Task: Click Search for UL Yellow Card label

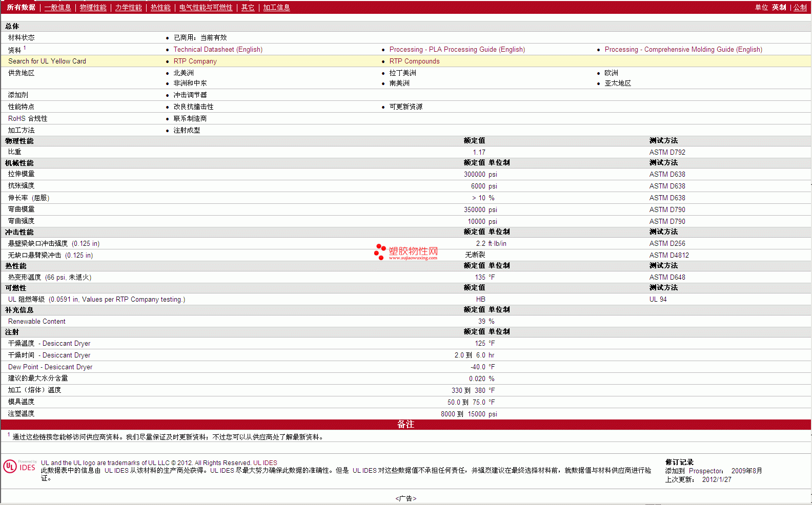Action: (x=47, y=61)
